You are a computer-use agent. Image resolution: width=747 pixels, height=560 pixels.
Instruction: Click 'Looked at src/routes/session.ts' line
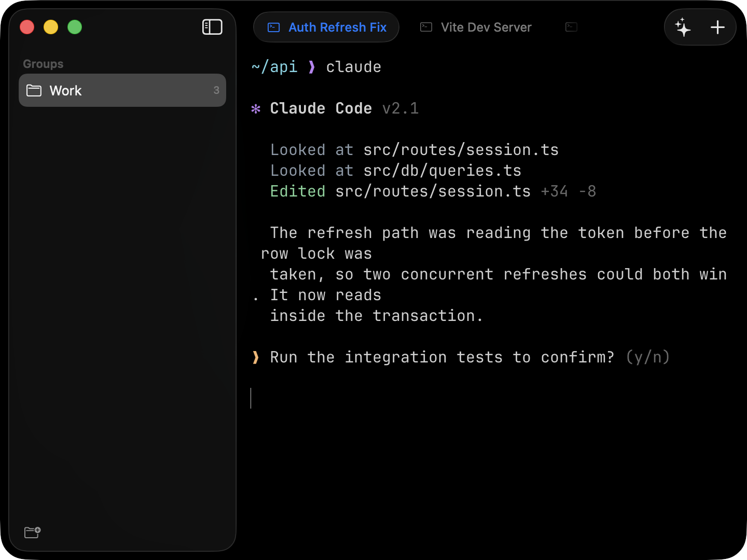[x=414, y=150]
